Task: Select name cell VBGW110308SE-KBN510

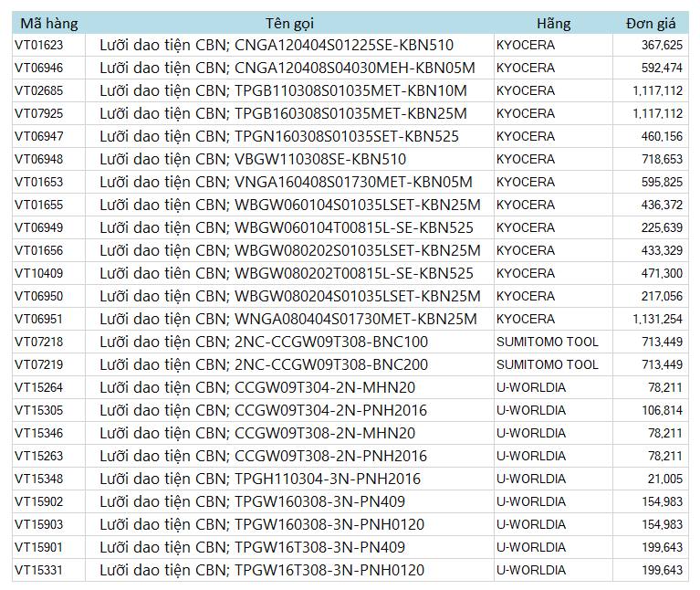Action: (x=289, y=159)
